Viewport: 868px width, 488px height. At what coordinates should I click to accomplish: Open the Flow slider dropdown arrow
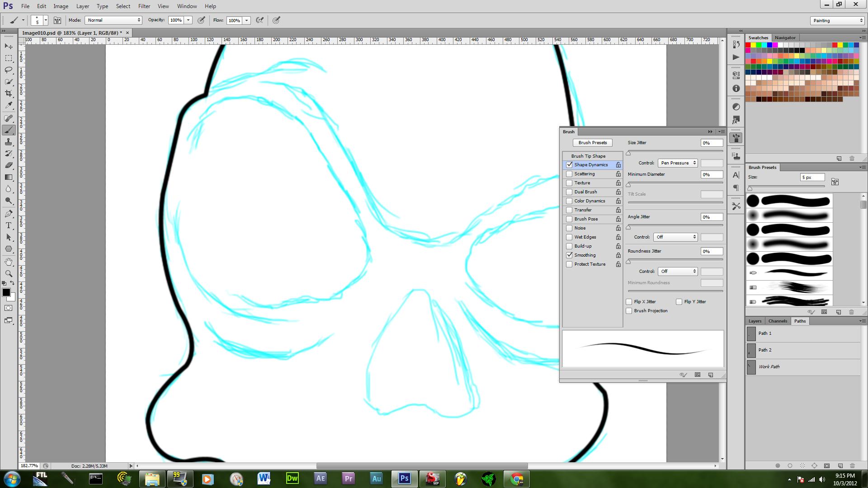tap(246, 20)
